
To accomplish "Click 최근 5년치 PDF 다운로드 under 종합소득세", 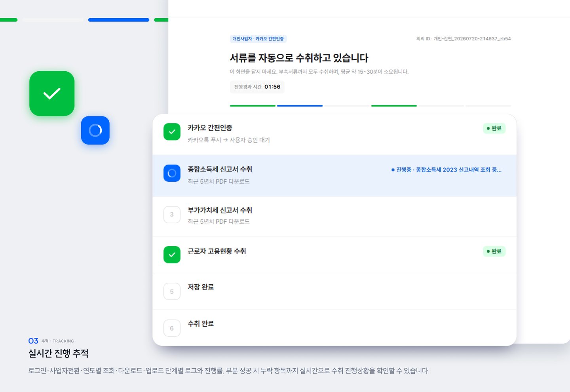I will click(218, 181).
